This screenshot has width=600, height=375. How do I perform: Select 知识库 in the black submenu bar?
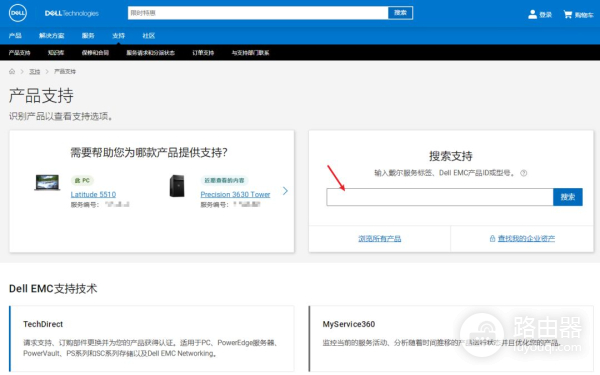[56, 53]
